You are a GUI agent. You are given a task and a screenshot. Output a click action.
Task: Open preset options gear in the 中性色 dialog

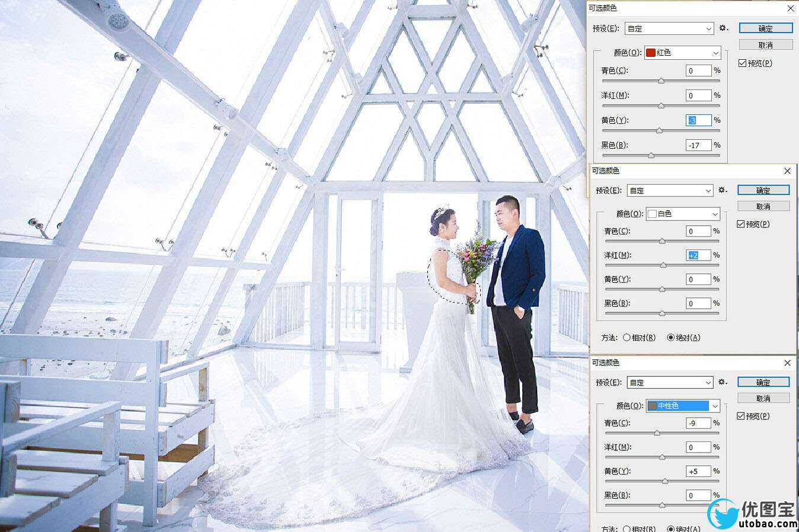[723, 382]
